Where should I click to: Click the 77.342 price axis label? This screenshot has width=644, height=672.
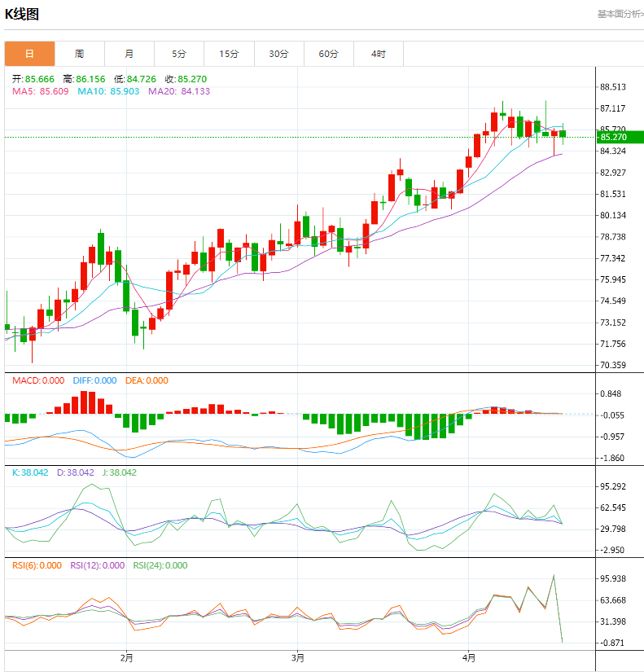coord(613,258)
